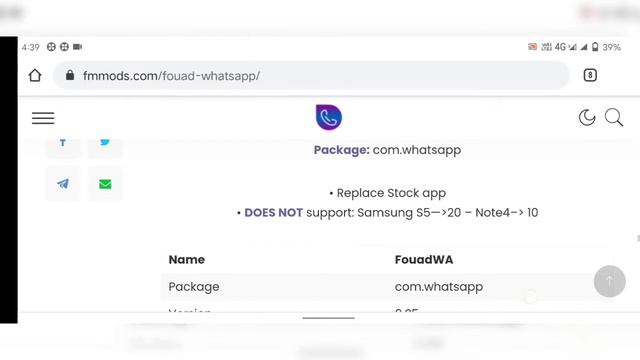Toggle dark mode with the moon icon
This screenshot has height=360, width=640.
click(587, 118)
